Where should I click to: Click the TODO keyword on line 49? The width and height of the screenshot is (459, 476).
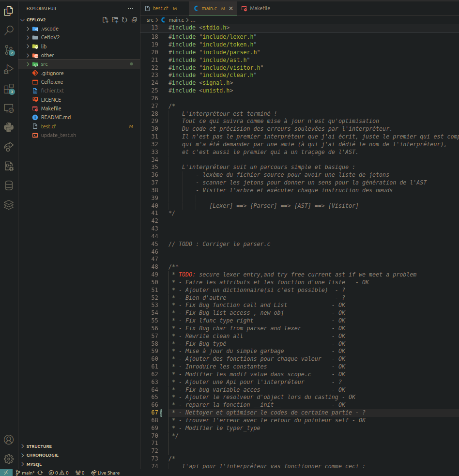pyautogui.click(x=187, y=275)
